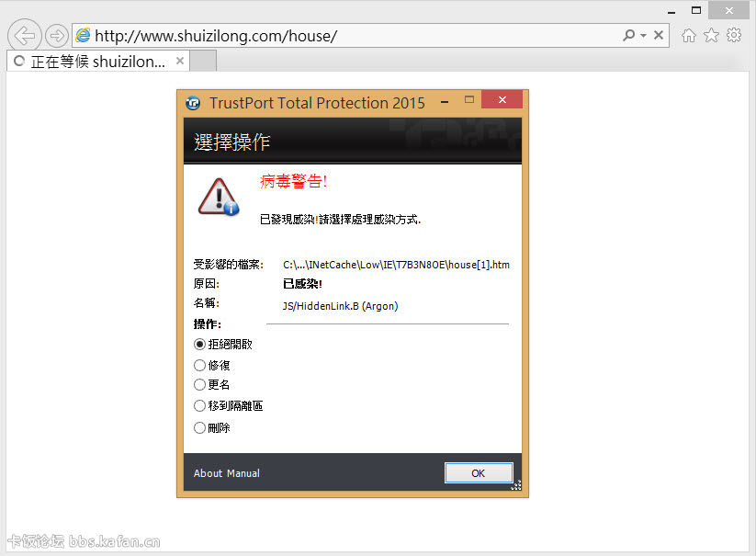Open Favorites with the star icon
Screen dimensions: 756x556
[711, 35]
